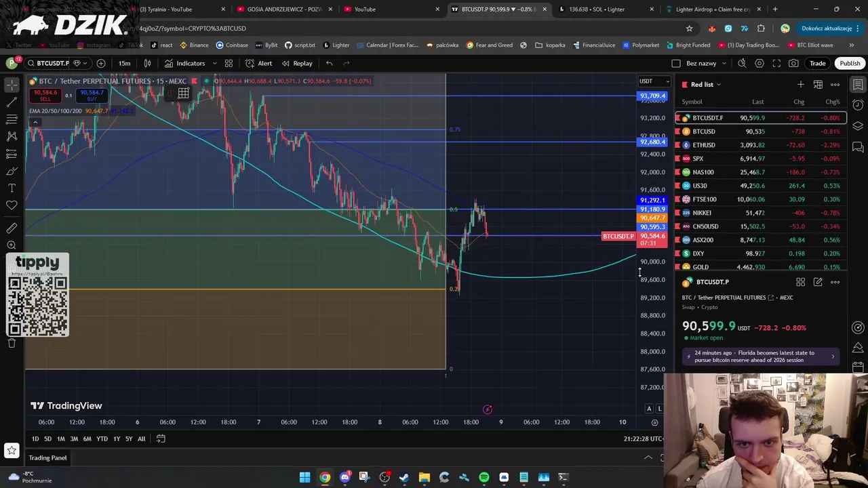Select the trend line drawing tool
The image size is (868, 488).
12,102
